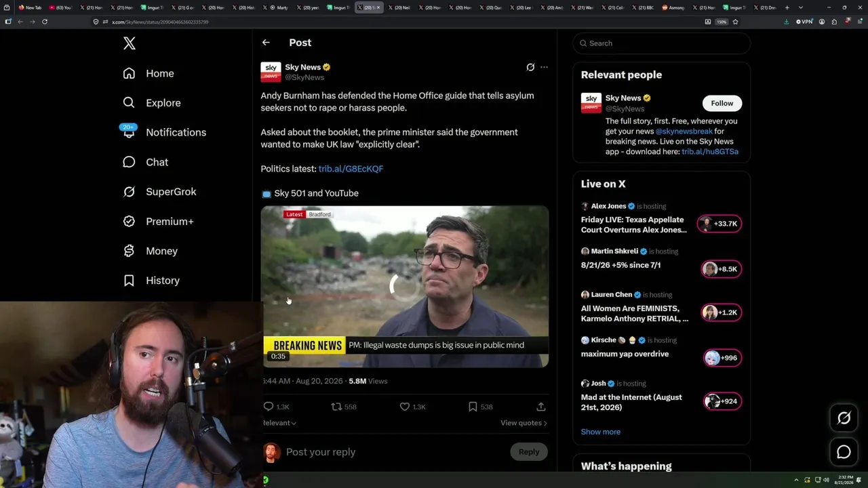Open the browser downloads icon
Viewport: 868px width, 488px height.
[786, 22]
